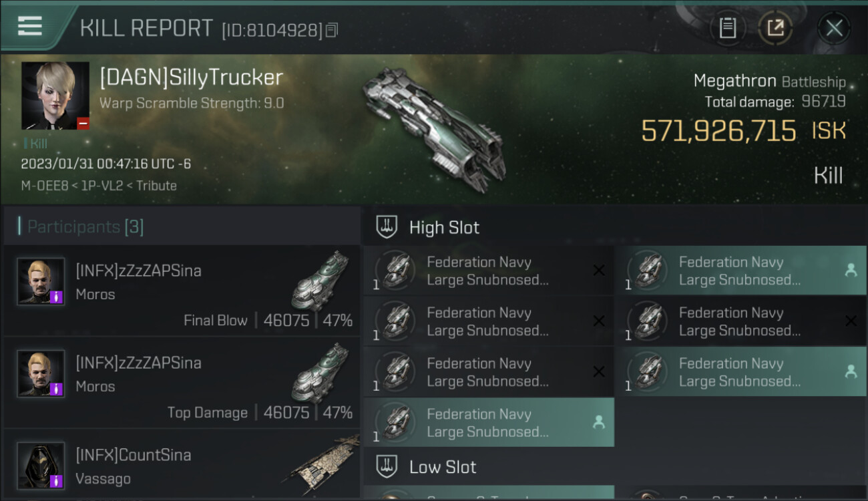Close the Kill Report window
Screen dimensions: 868x501
point(834,28)
